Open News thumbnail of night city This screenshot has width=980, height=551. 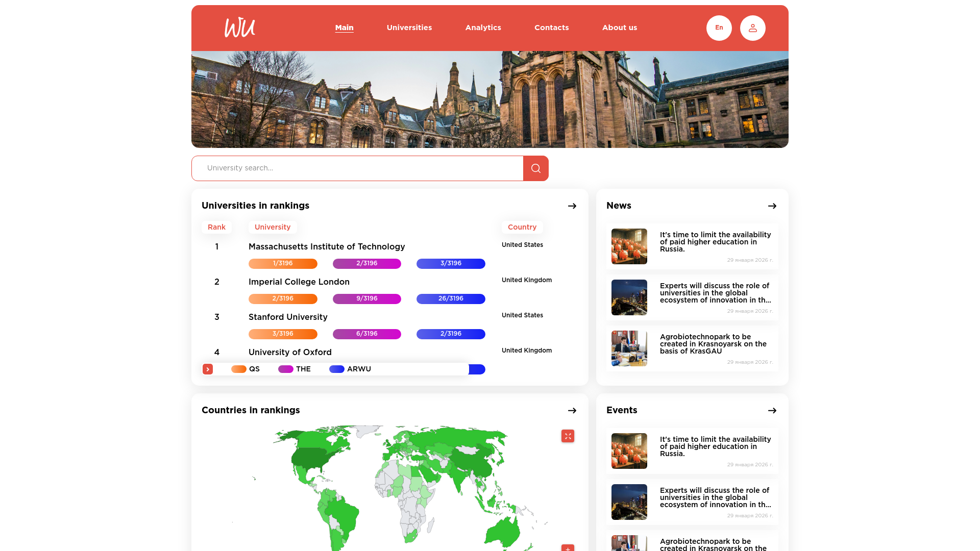click(629, 297)
